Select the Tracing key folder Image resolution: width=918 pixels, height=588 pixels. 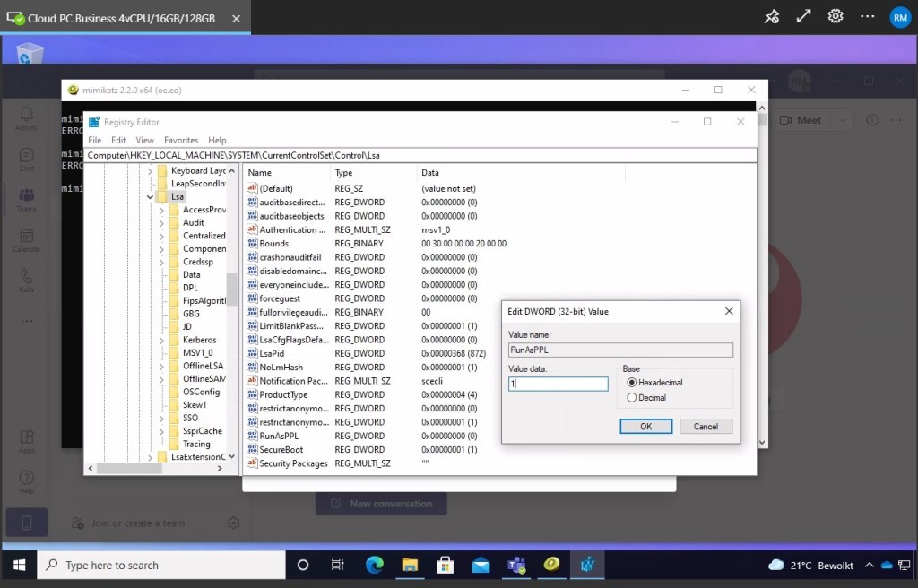[196, 444]
